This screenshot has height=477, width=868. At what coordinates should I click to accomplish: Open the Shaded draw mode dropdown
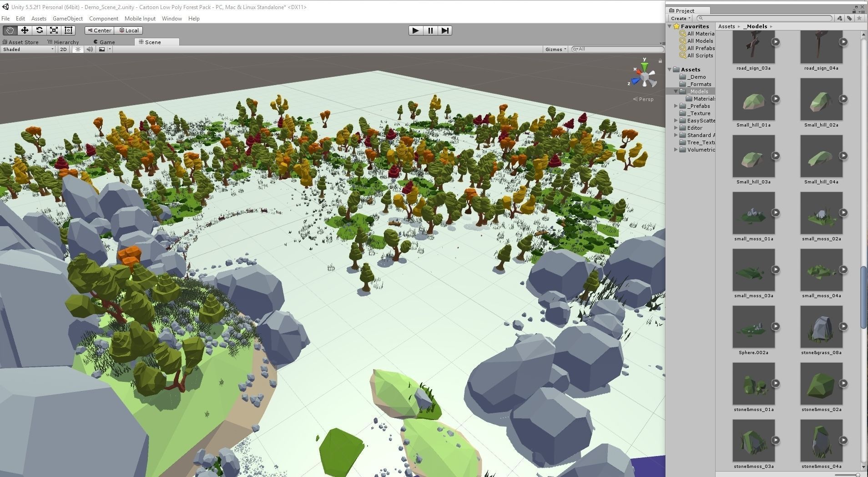[x=28, y=49]
